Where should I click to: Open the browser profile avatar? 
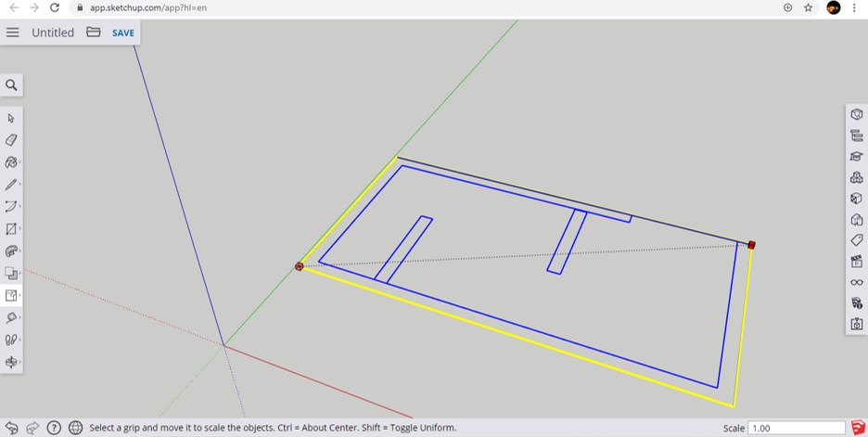pos(833,7)
